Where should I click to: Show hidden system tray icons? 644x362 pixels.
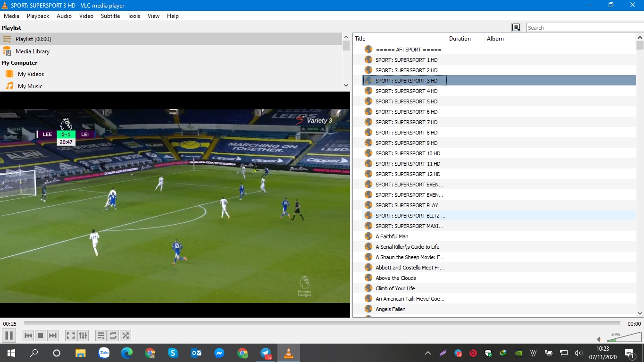pos(428,353)
